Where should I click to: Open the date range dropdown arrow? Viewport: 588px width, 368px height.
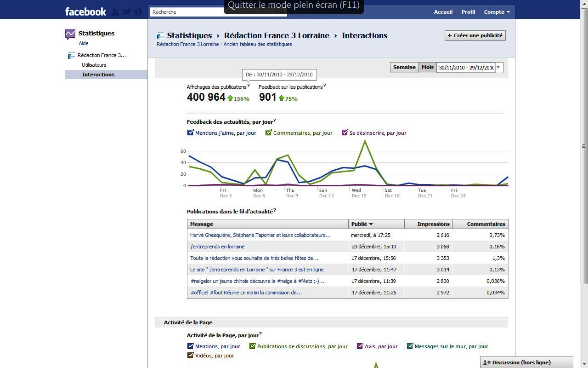tap(498, 68)
